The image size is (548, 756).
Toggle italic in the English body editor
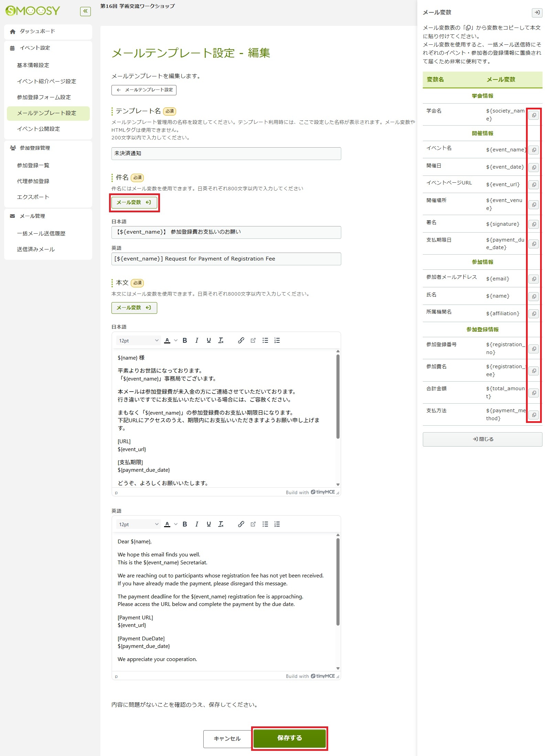point(196,524)
